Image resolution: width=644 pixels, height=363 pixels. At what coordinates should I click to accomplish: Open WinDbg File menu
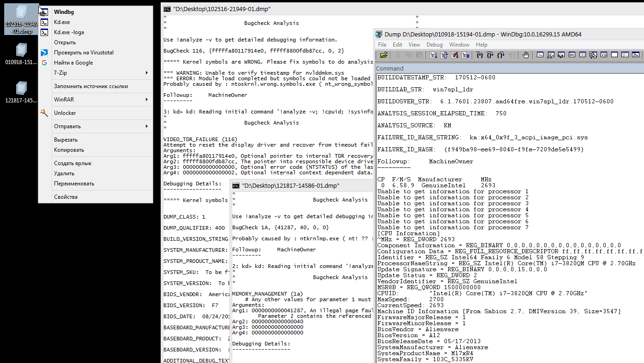[382, 45]
